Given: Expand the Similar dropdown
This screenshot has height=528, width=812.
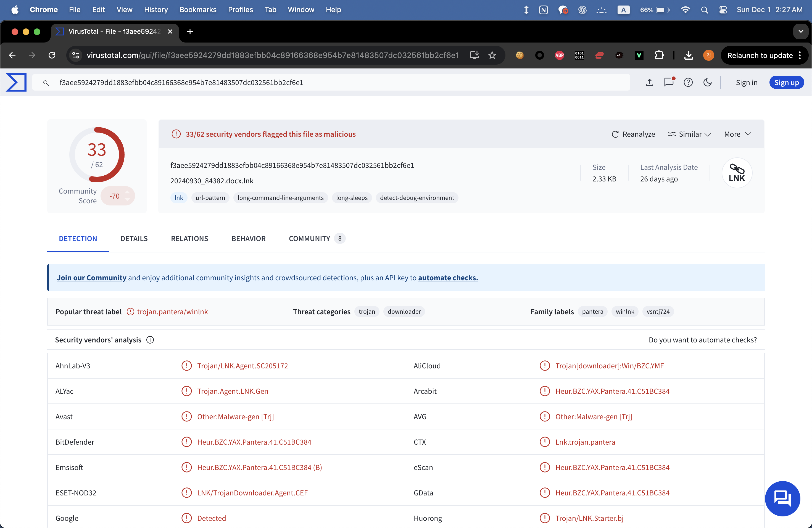Looking at the screenshot, I should coord(689,134).
